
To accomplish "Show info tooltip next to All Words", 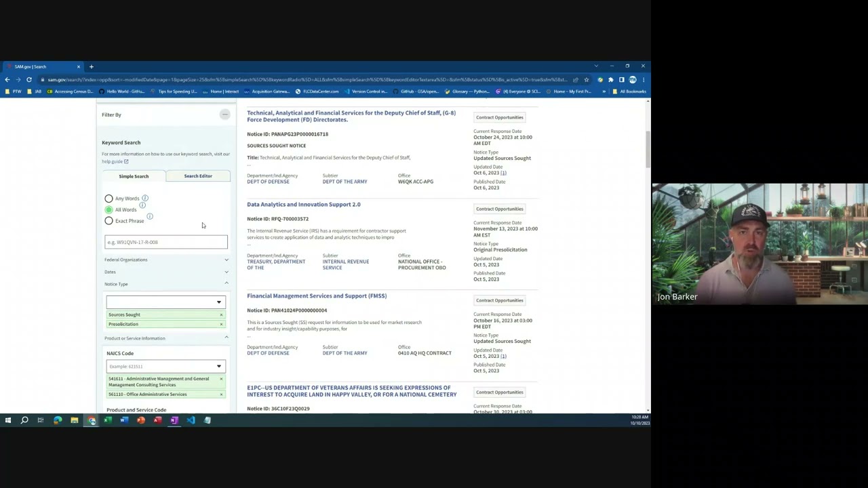I will [x=142, y=205].
